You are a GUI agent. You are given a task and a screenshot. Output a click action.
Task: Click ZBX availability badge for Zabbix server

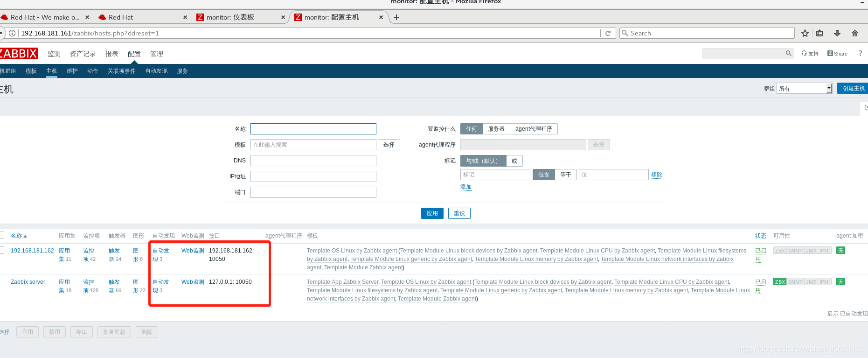(x=780, y=282)
